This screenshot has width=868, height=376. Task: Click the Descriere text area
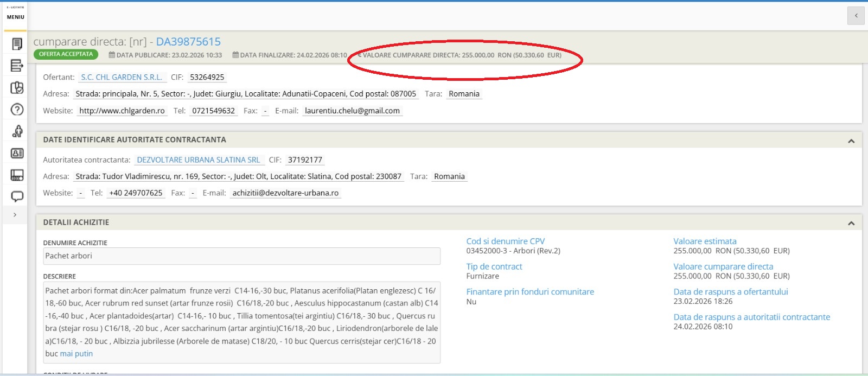(x=241, y=322)
